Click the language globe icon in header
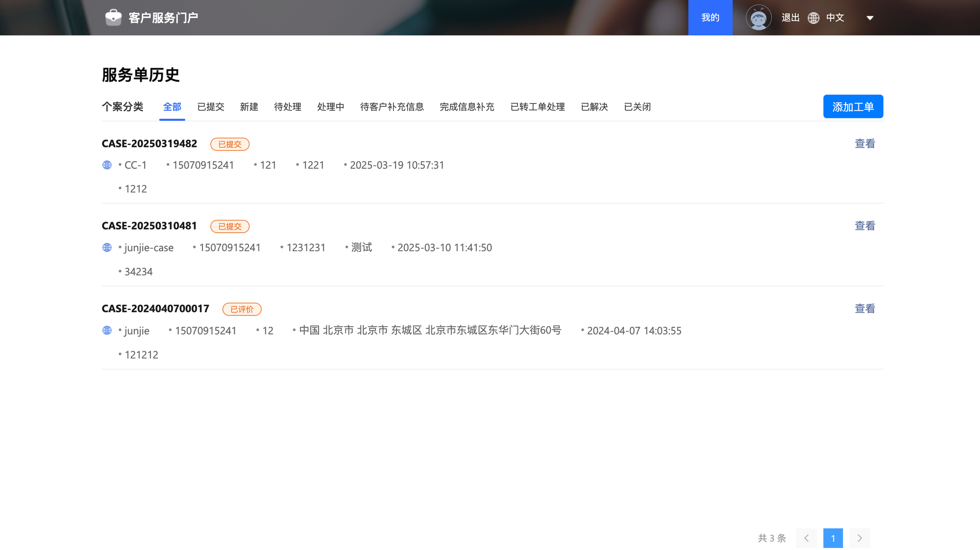Image resolution: width=980 pixels, height=550 pixels. tap(813, 18)
